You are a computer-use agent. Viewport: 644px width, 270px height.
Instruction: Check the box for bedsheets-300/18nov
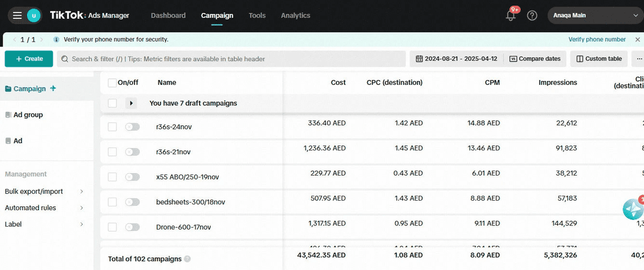tap(112, 202)
